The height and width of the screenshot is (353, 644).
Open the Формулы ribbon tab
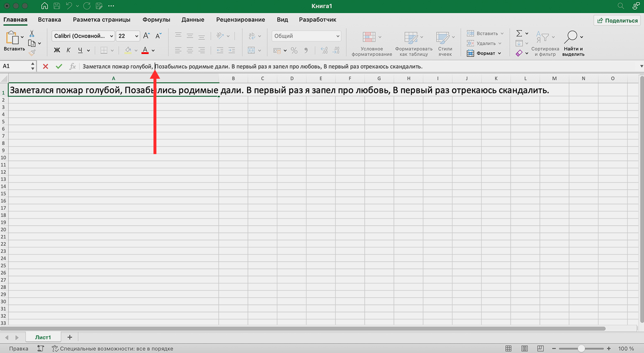point(156,20)
